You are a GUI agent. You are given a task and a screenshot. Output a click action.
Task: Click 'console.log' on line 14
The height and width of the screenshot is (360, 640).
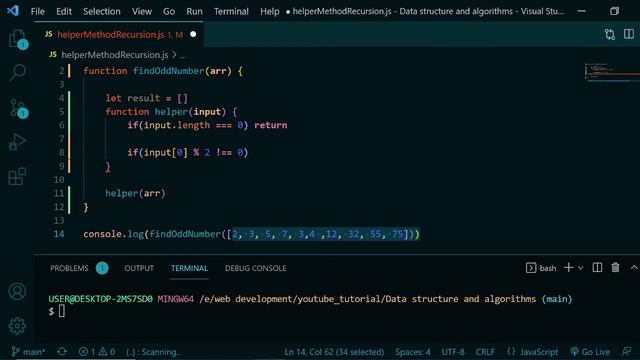(113, 234)
